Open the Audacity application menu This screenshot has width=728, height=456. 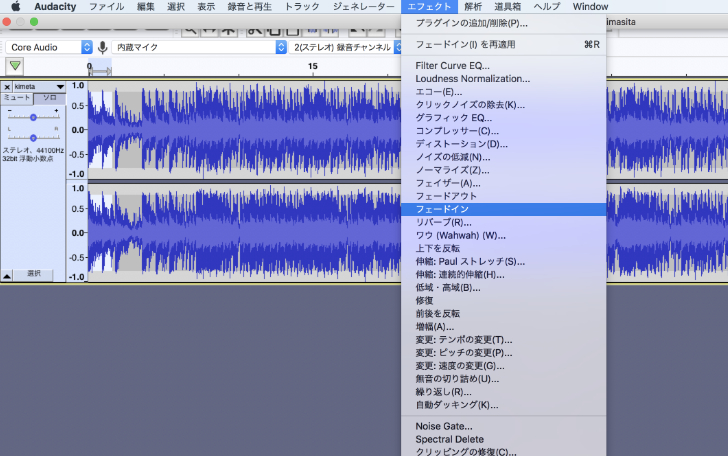click(x=55, y=7)
